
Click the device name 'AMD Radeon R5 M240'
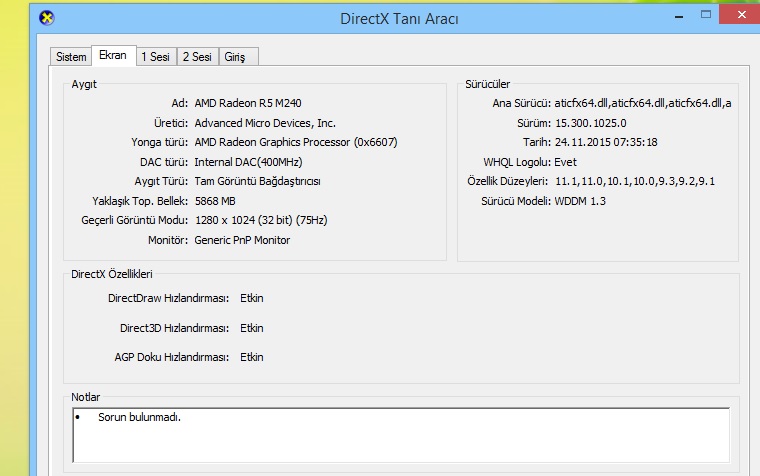click(x=248, y=103)
